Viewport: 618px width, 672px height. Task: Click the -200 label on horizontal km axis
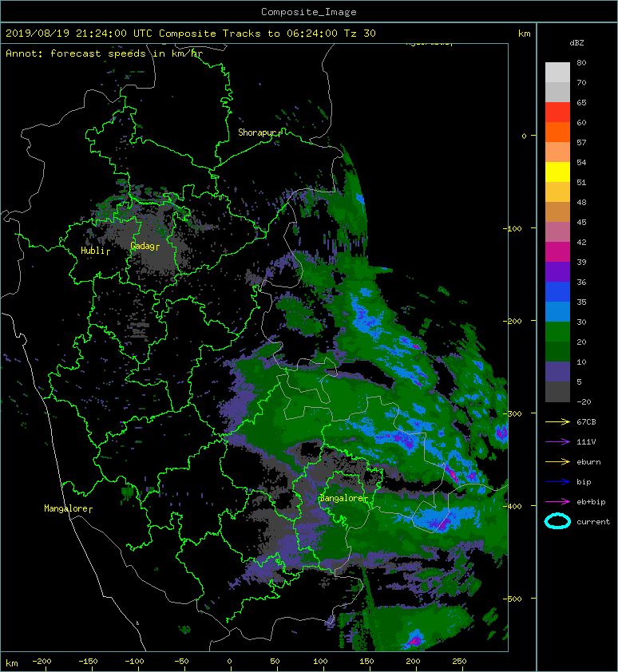(x=42, y=662)
